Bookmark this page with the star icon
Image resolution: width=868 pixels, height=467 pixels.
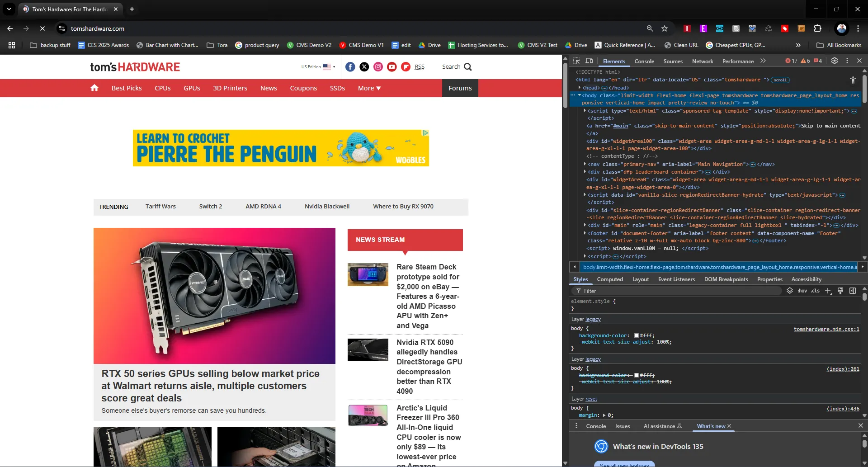click(x=665, y=28)
